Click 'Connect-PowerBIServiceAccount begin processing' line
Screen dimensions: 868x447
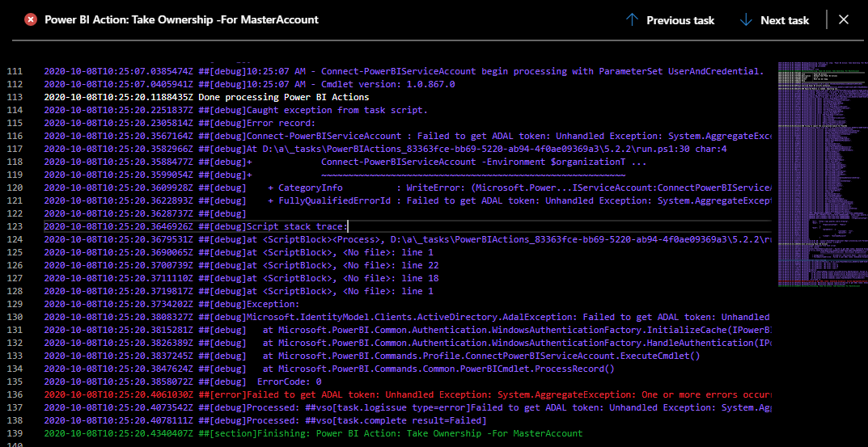404,71
